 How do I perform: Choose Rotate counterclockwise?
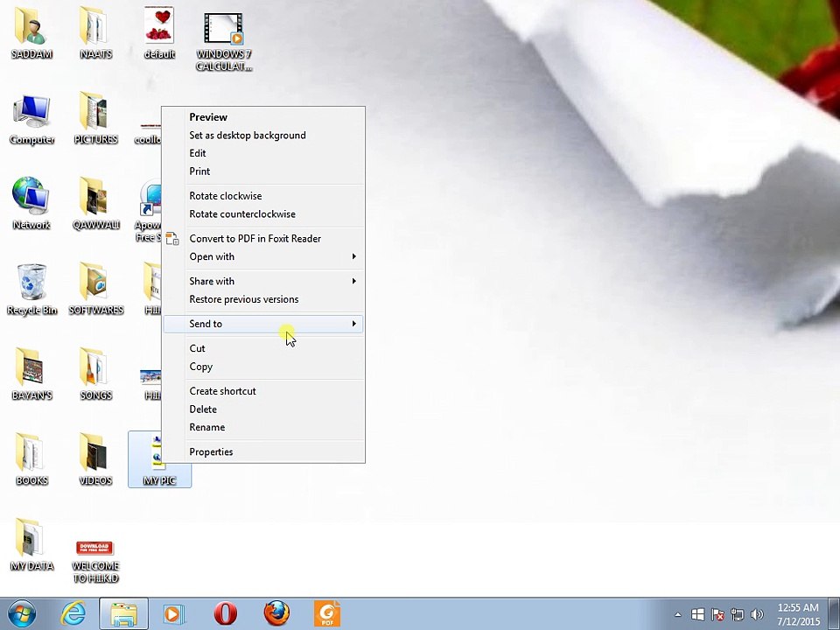pyautogui.click(x=263, y=213)
